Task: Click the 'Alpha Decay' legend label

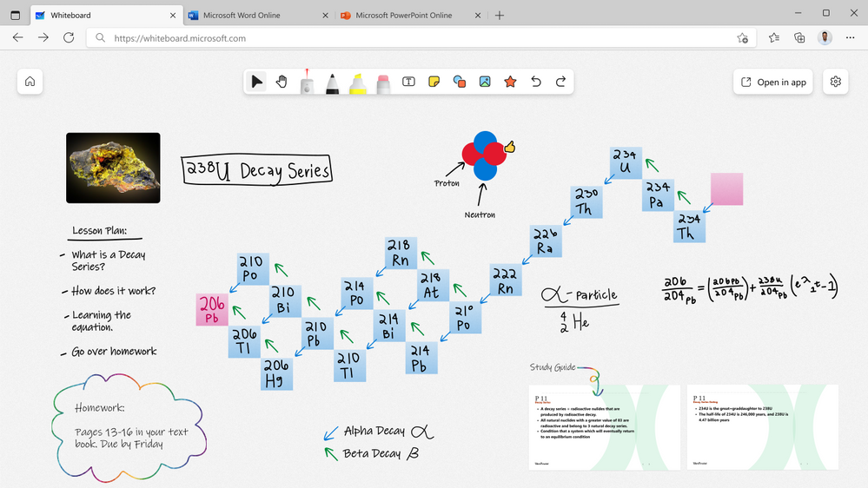Action: point(374,431)
